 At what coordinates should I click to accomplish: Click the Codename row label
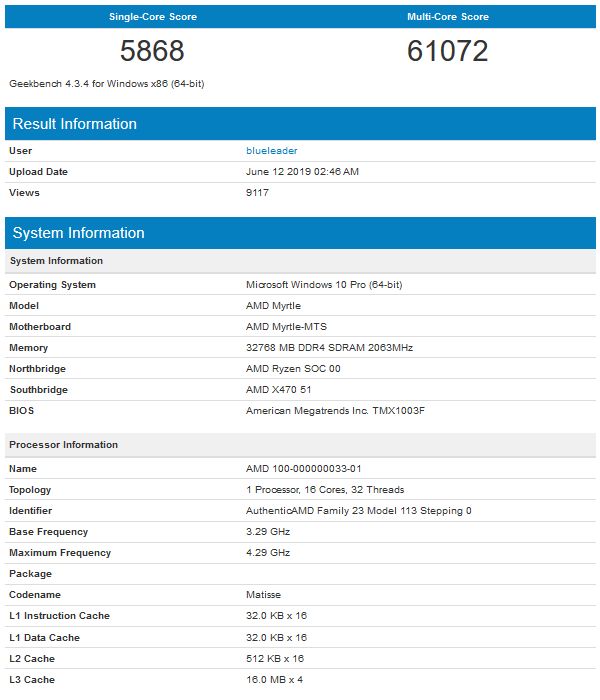point(34,595)
